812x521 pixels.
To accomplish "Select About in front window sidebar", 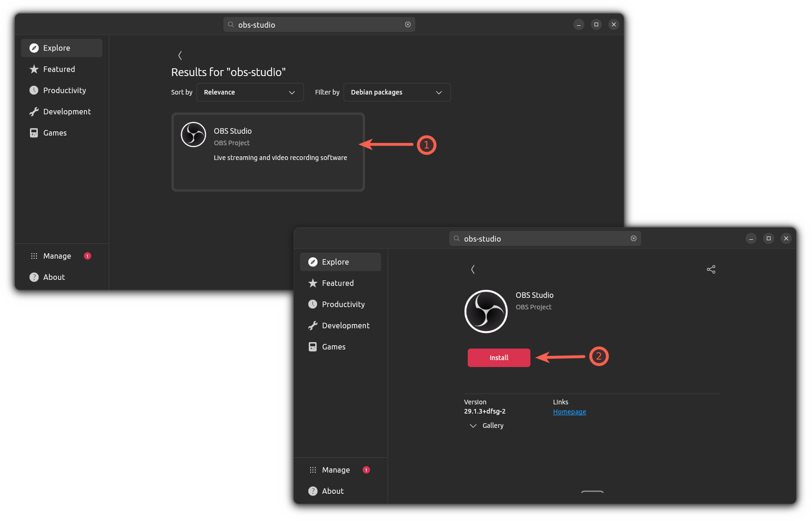I will pos(341,491).
